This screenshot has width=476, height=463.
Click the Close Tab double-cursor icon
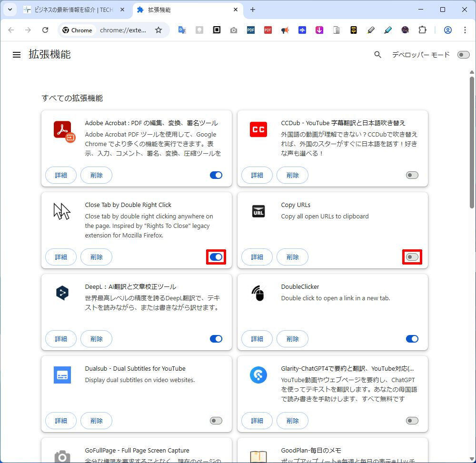(62, 211)
